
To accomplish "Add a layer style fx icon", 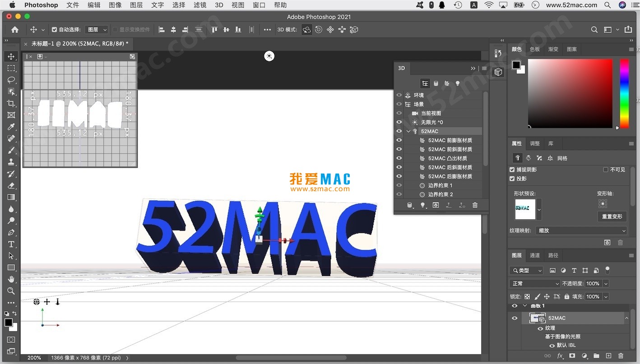I will (560, 356).
